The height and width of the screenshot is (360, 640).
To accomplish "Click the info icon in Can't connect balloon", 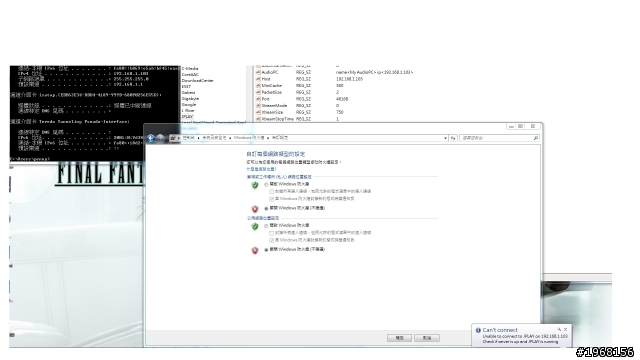I will click(x=478, y=330).
